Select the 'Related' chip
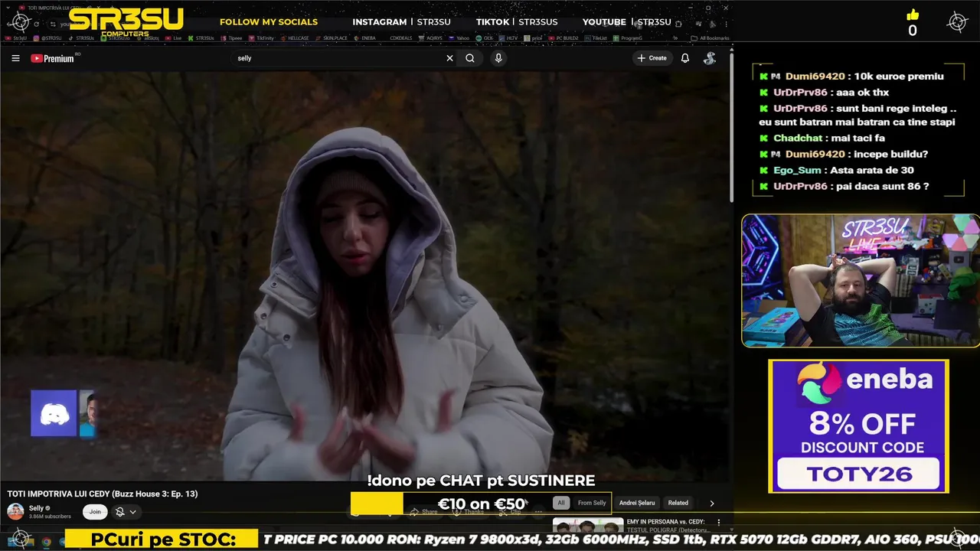 (x=678, y=503)
